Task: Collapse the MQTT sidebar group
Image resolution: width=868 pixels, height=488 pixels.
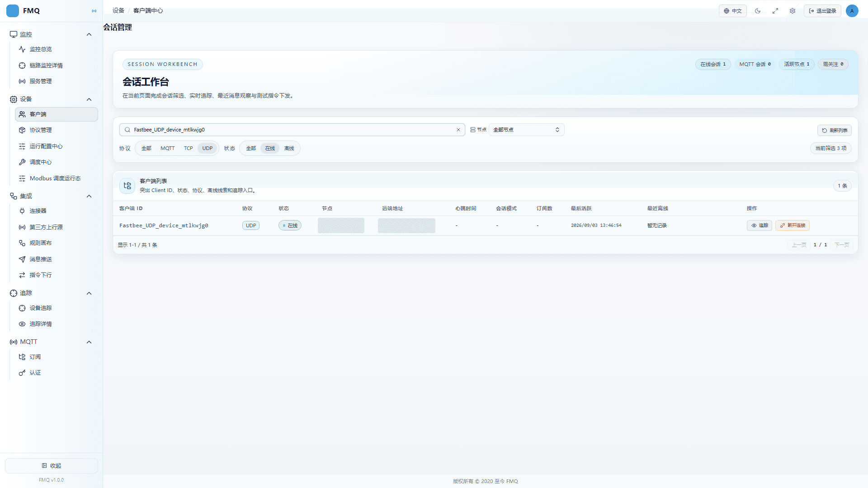Action: [x=89, y=342]
